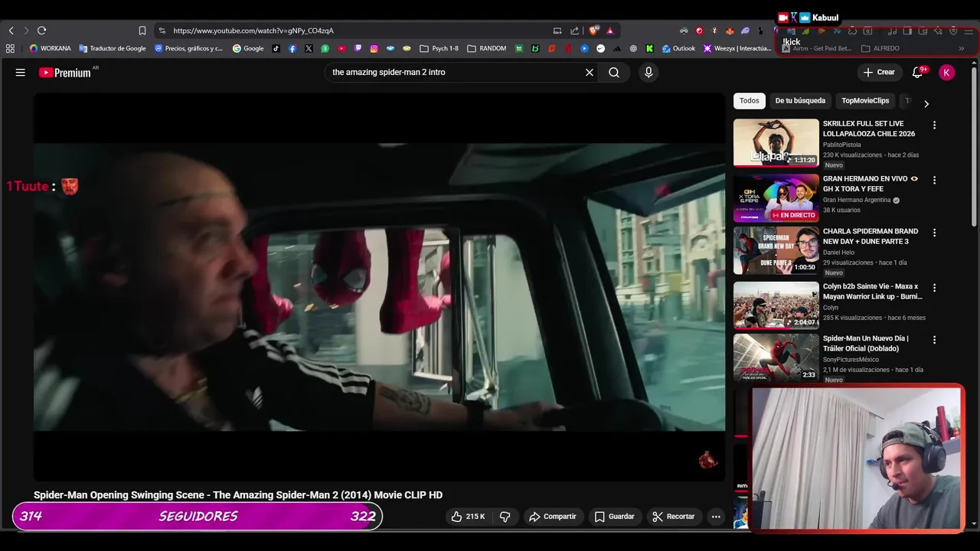Clear the search query with X
The height and width of the screenshot is (551, 980).
click(590, 72)
